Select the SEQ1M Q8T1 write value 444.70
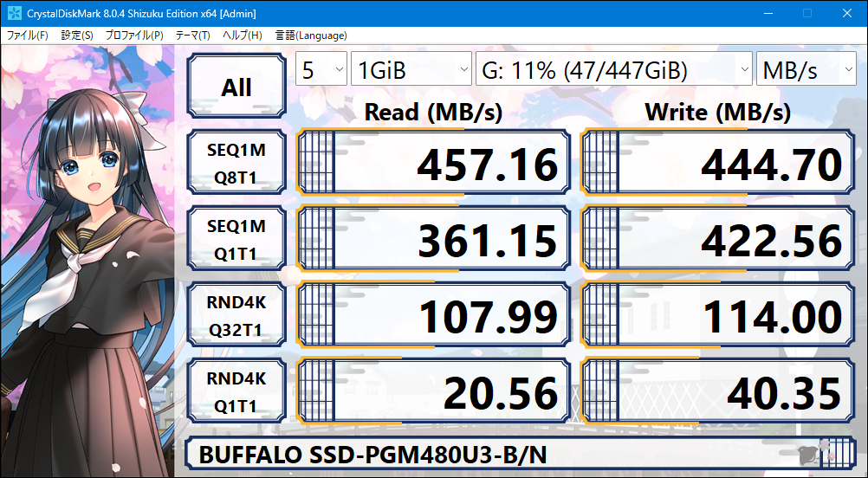This screenshot has height=478, width=868. coord(718,163)
